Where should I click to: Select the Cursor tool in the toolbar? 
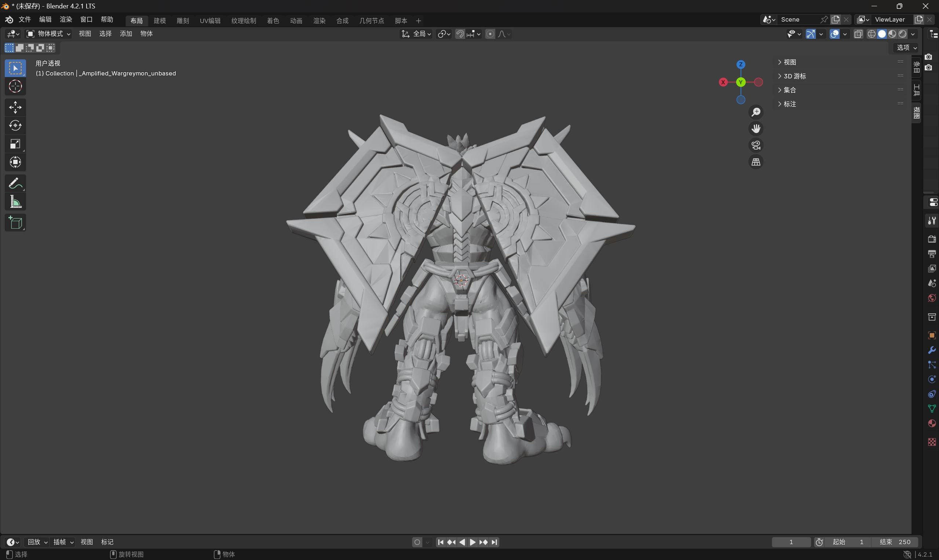point(15,86)
